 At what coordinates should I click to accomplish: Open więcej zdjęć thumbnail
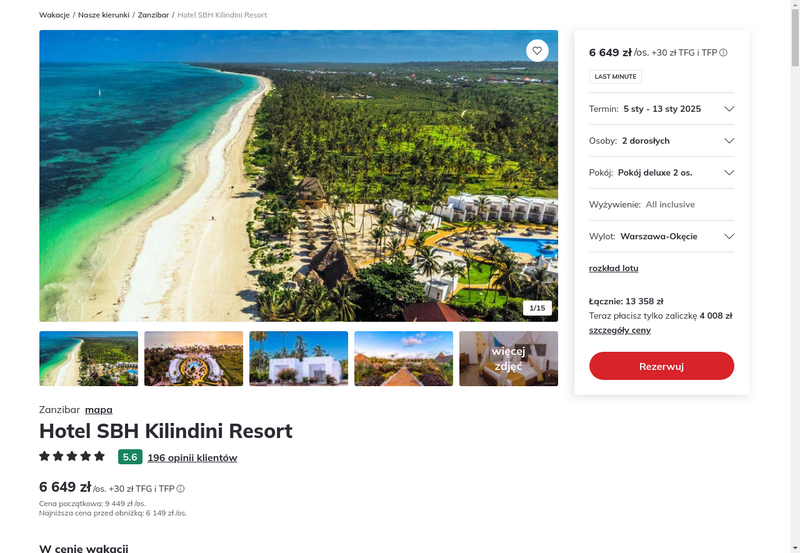coord(508,359)
